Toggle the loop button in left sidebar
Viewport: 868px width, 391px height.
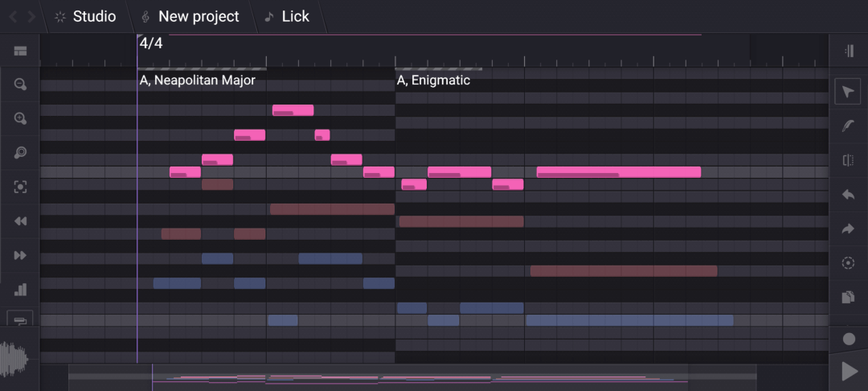tap(20, 319)
